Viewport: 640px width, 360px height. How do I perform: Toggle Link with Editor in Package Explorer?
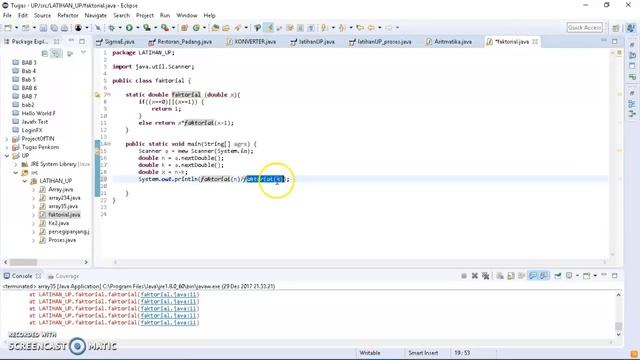(x=56, y=53)
